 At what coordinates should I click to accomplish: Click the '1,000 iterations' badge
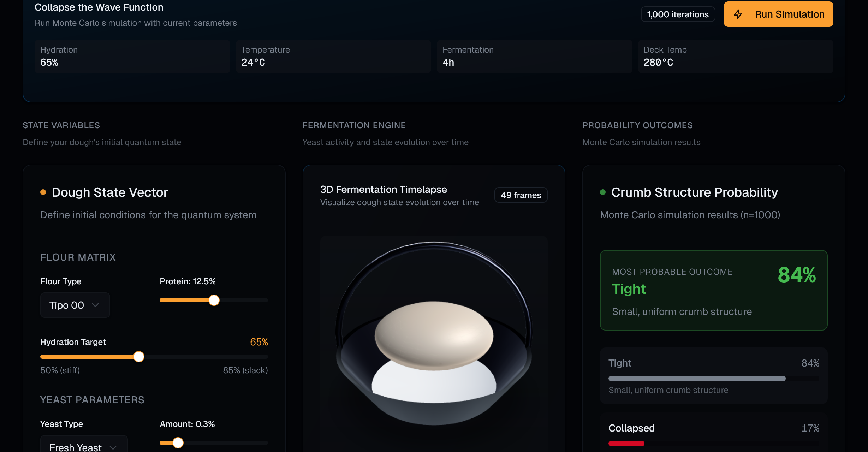pyautogui.click(x=677, y=14)
